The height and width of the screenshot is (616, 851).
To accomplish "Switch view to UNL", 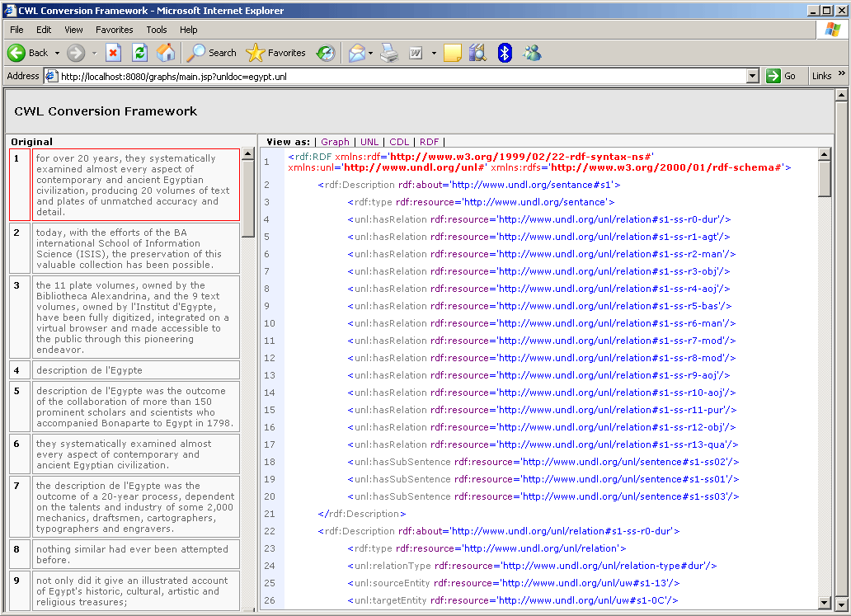I will tap(369, 142).
